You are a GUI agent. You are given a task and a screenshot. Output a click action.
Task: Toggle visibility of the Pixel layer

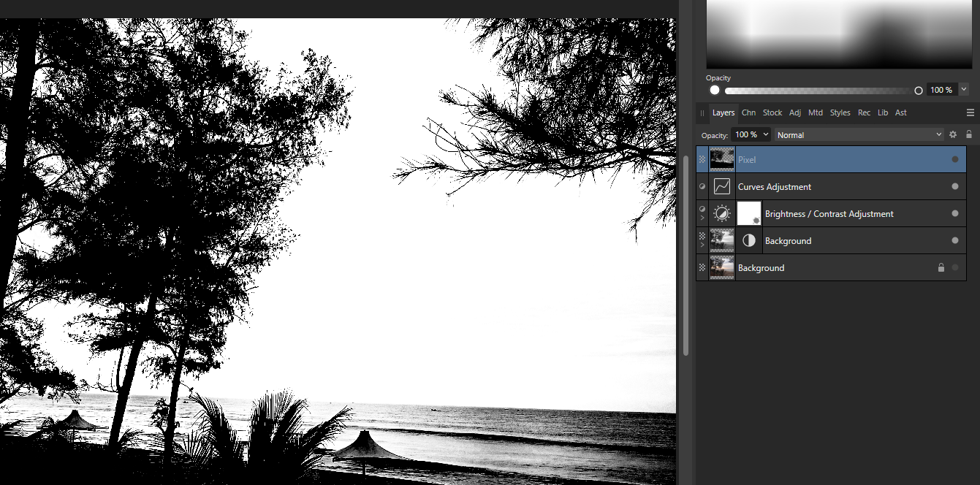[955, 159]
